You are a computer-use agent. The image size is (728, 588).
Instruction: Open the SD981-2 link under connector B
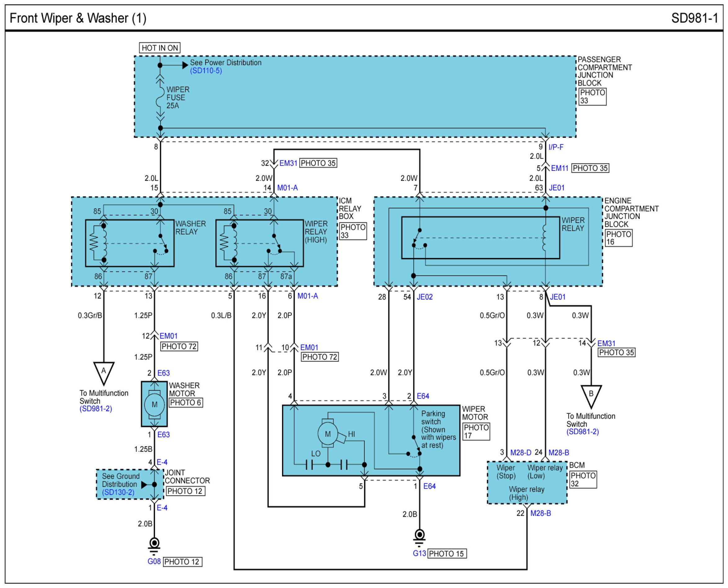(582, 431)
